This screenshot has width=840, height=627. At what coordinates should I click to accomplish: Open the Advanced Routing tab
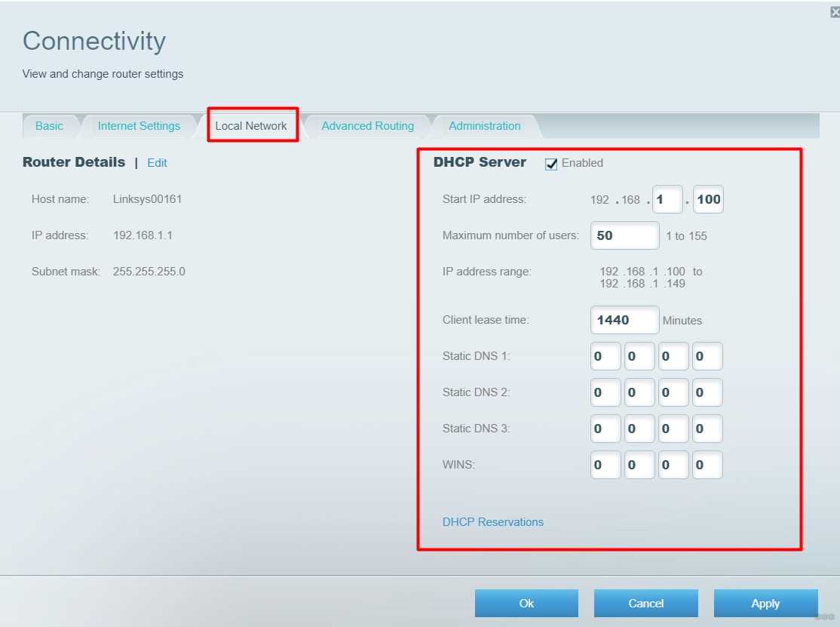click(x=367, y=126)
